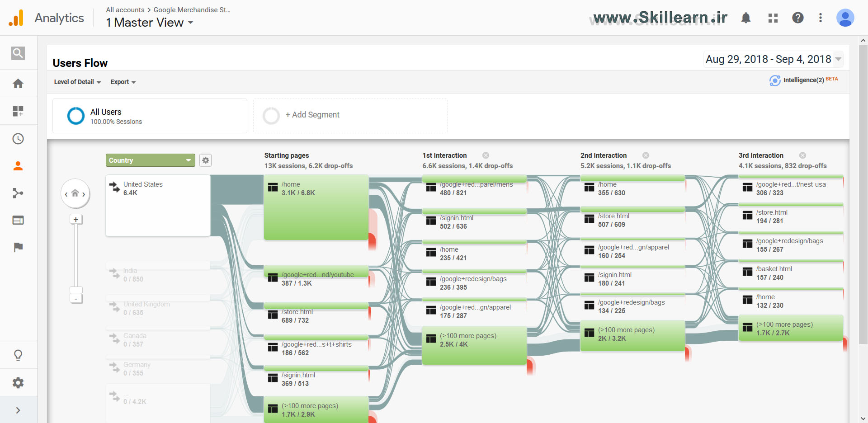Open Discover lightbulb icon
Image resolution: width=868 pixels, height=423 pixels.
click(18, 355)
